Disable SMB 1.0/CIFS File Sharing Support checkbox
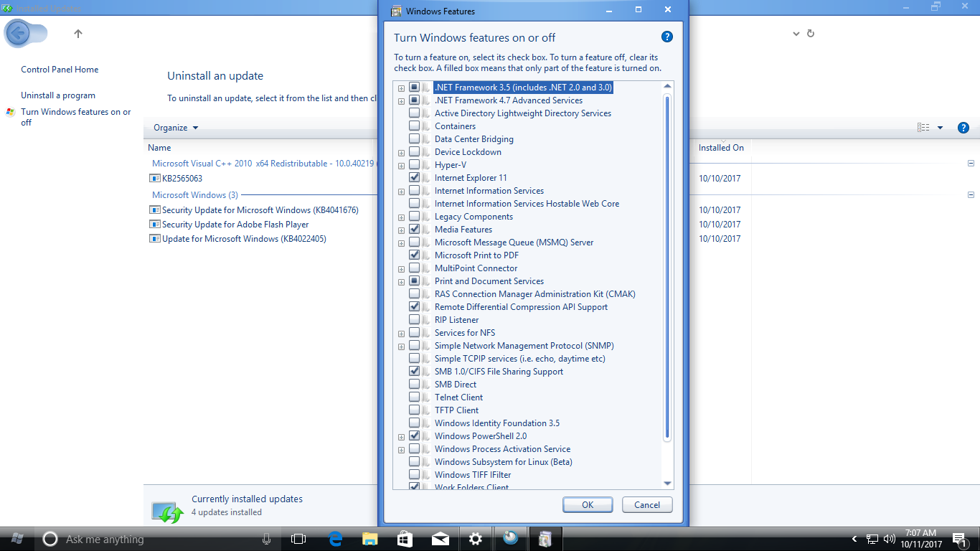The height and width of the screenshot is (551, 980). (x=415, y=372)
